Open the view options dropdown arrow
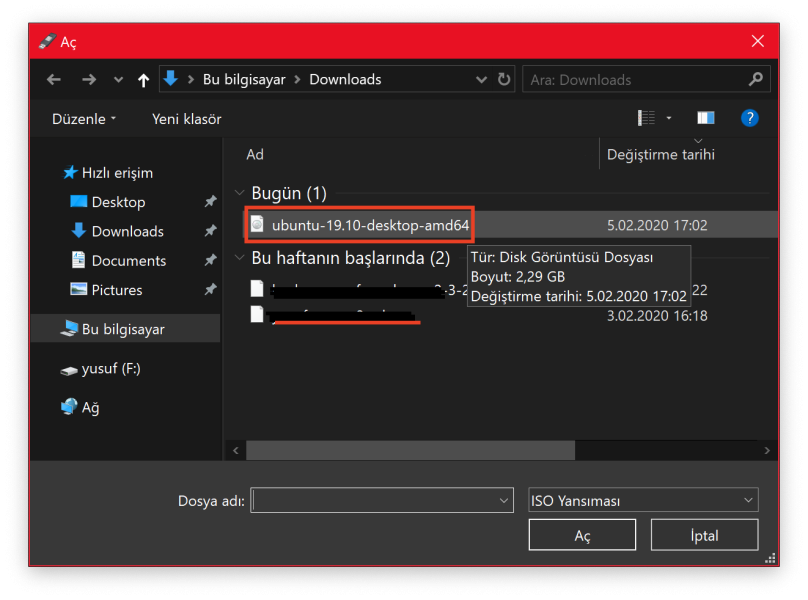The width and height of the screenshot is (808, 600). (669, 118)
